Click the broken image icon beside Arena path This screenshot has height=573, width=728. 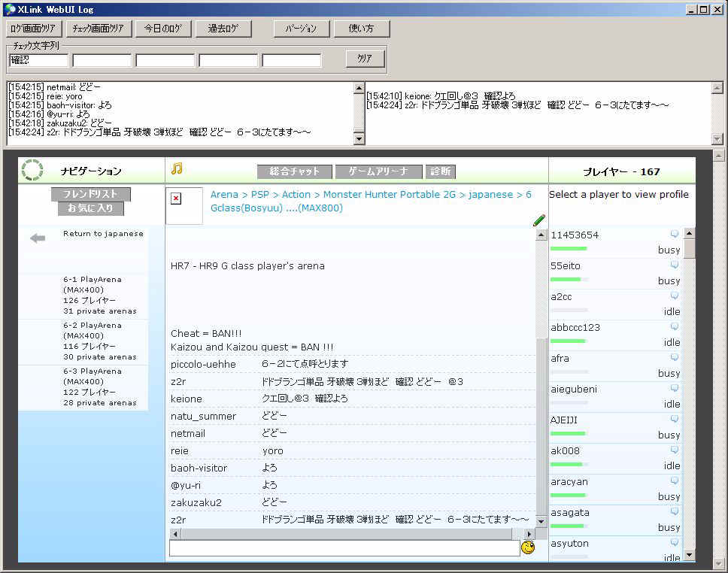click(x=176, y=199)
